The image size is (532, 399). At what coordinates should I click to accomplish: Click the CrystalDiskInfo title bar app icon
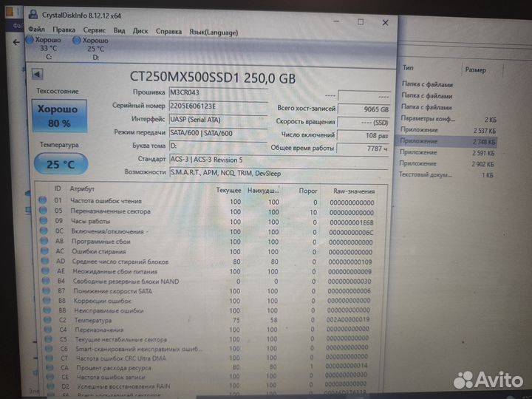(x=33, y=14)
